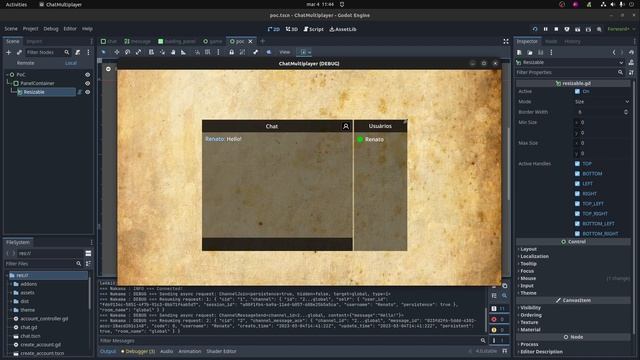Open the viewport View menu button

[x=284, y=52]
